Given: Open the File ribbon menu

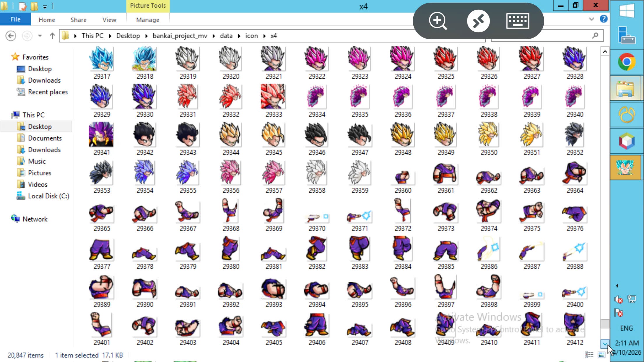Looking at the screenshot, I should tap(15, 20).
